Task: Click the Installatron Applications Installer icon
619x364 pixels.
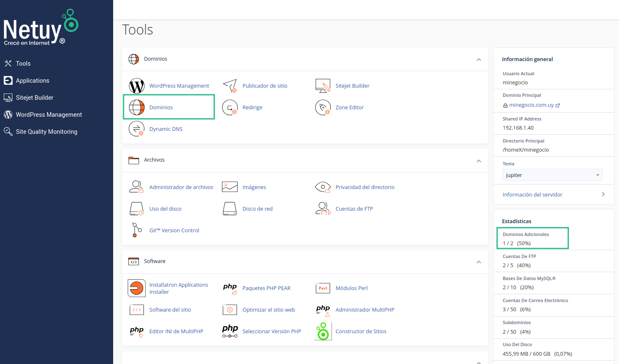Action: point(136,288)
